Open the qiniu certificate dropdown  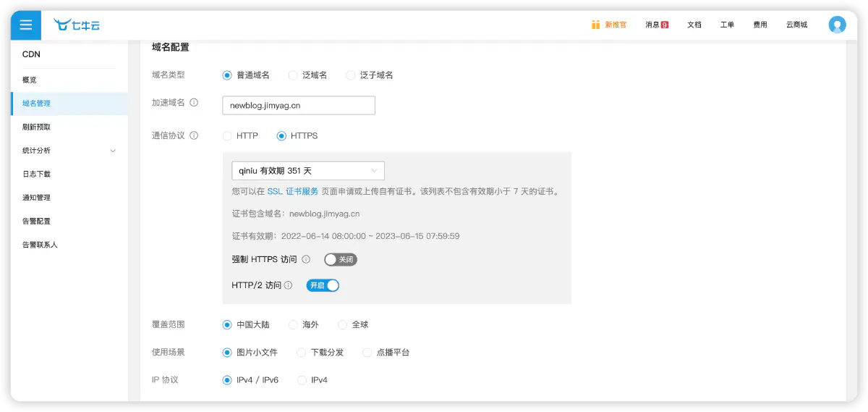[308, 171]
